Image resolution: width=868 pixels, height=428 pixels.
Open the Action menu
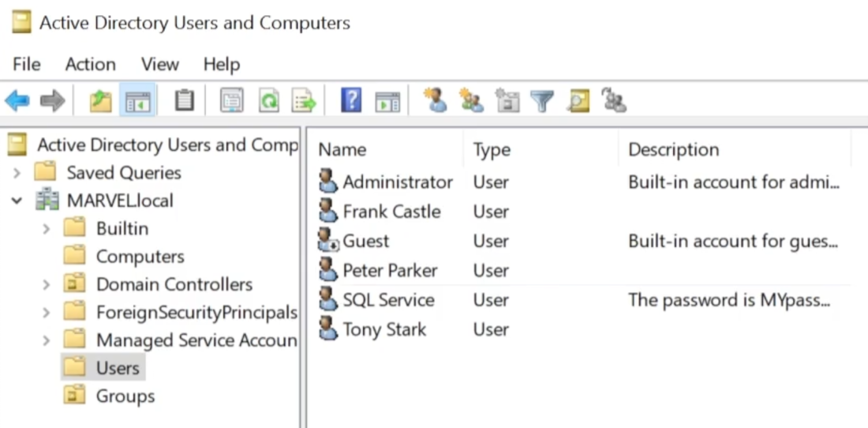90,64
